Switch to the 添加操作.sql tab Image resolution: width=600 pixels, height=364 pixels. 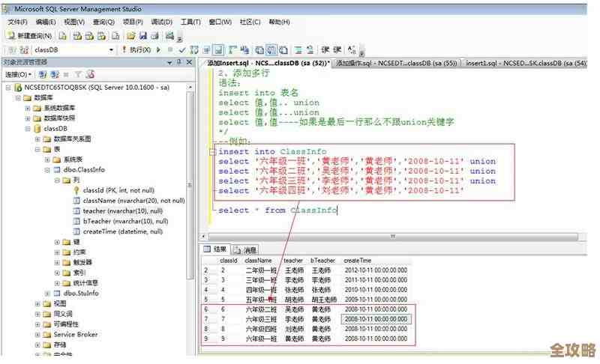[397, 63]
